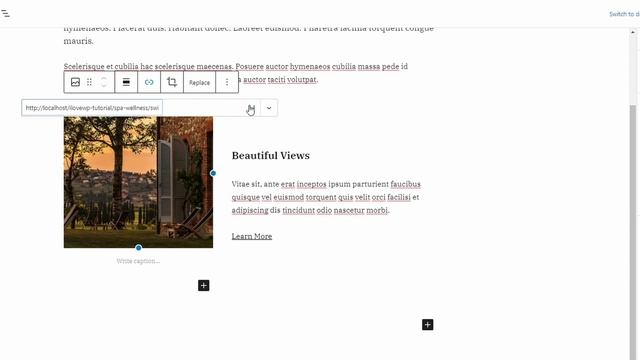The height and width of the screenshot is (360, 640).
Task: Click the bottom resize handle on image
Action: [x=138, y=247]
